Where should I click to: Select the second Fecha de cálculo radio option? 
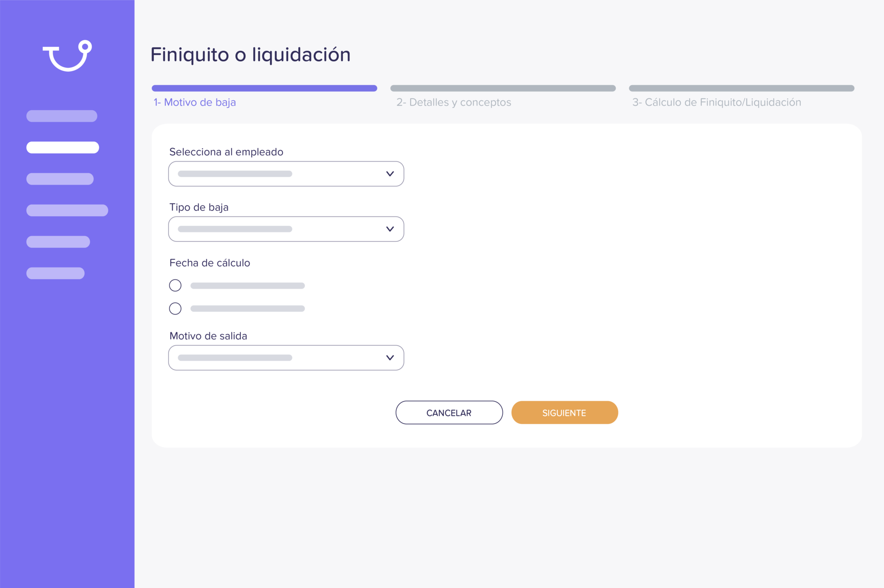pos(175,309)
